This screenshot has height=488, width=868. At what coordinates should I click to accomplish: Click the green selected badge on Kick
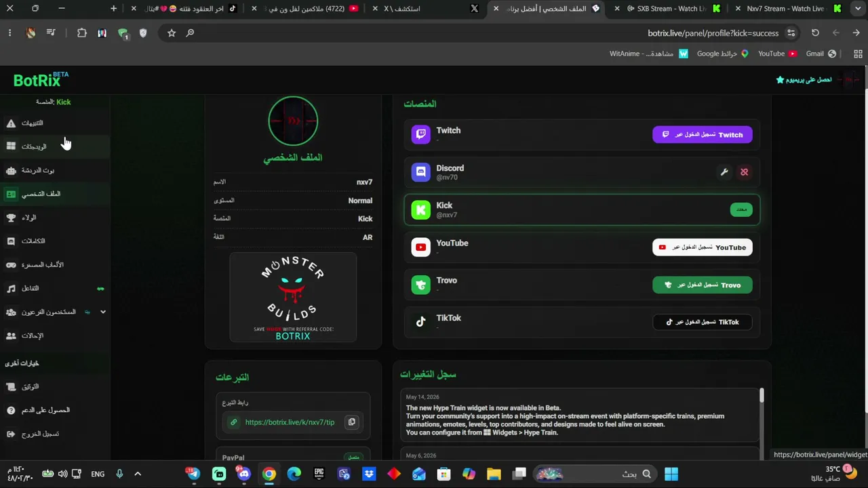(741, 210)
